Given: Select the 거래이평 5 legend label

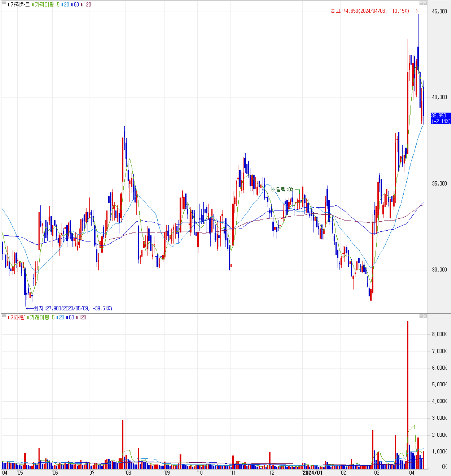Looking at the screenshot, I should coord(41,317).
